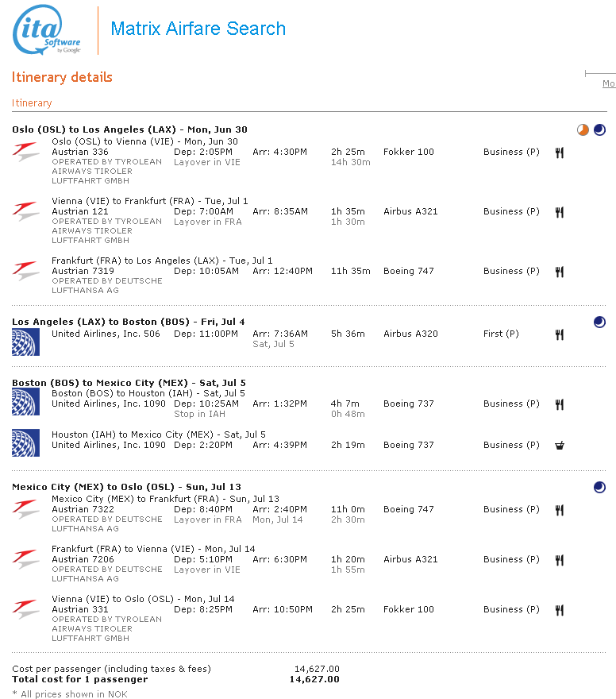This screenshot has width=616, height=699.
Task: Click the food basket icon for Houston to Mexico City
Action: click(559, 446)
